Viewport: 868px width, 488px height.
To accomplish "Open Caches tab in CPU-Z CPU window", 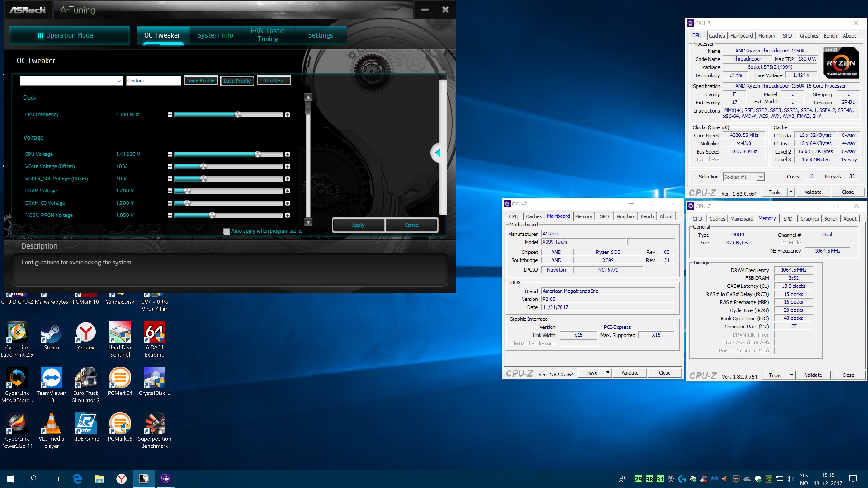I will point(716,36).
